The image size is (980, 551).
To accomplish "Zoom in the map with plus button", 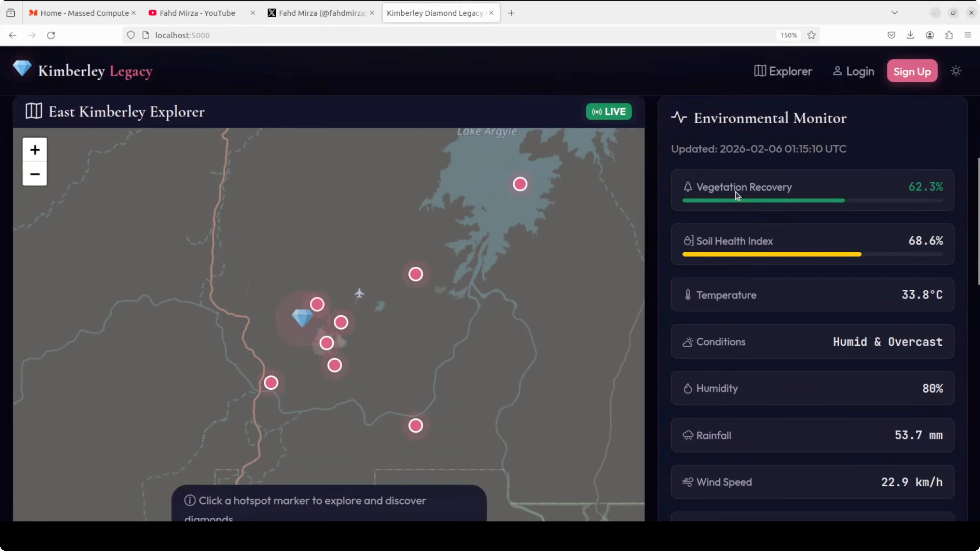I will point(35,150).
